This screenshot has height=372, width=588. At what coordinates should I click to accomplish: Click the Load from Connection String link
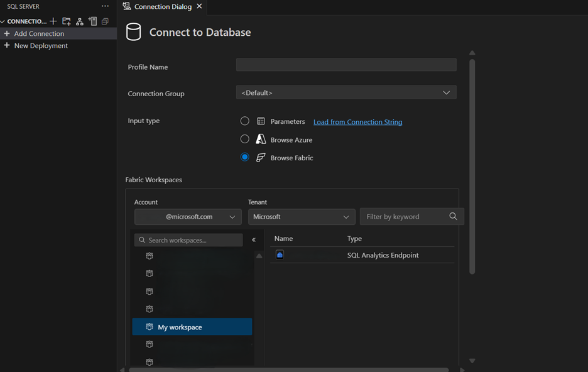tap(357, 122)
